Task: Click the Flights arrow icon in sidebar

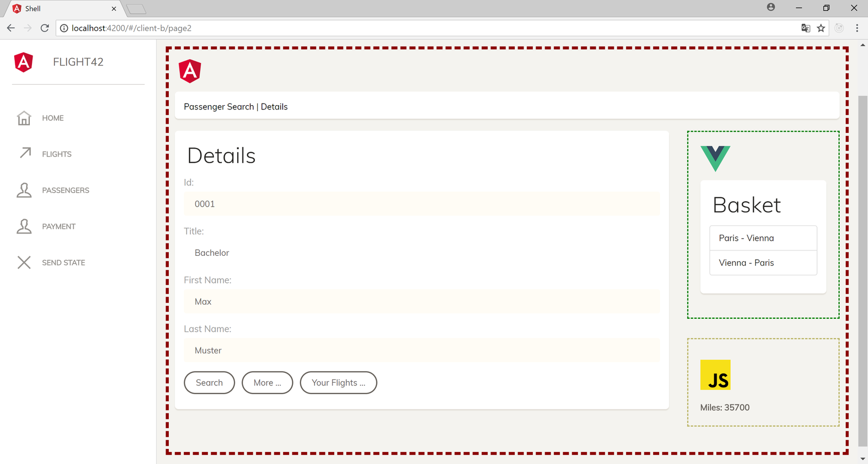Action: pyautogui.click(x=25, y=153)
